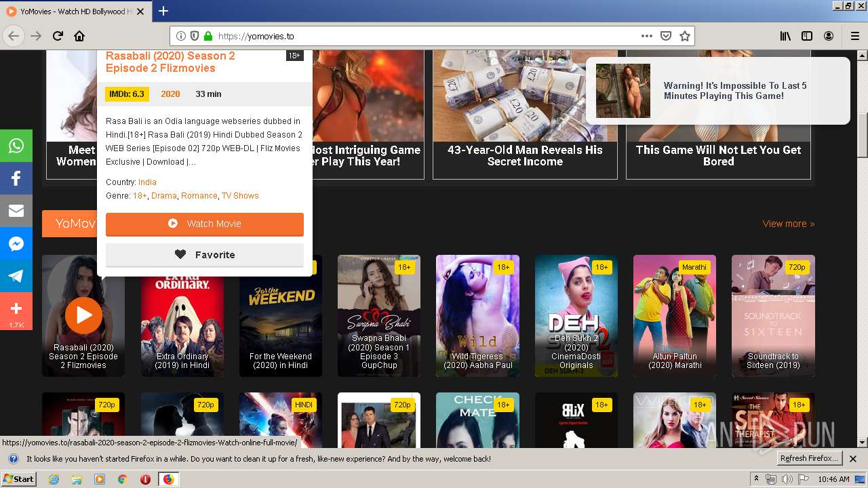Click the Refresh Firefox button

(810, 459)
